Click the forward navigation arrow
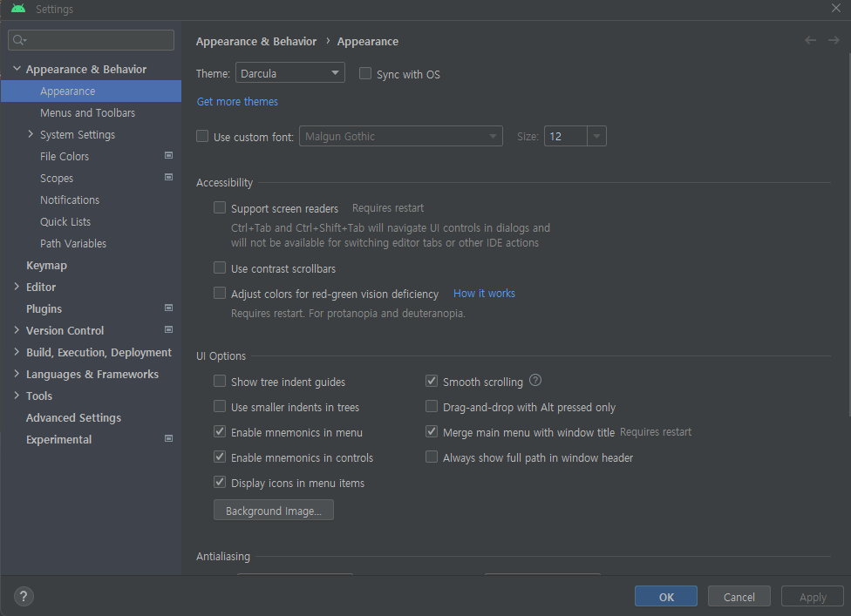Image resolution: width=851 pixels, height=616 pixels. tap(833, 40)
